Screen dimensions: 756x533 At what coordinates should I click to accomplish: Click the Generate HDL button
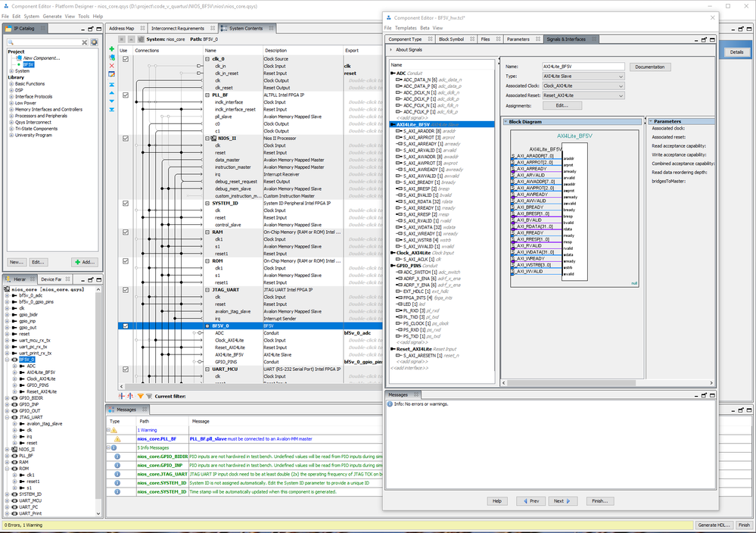coord(715,525)
